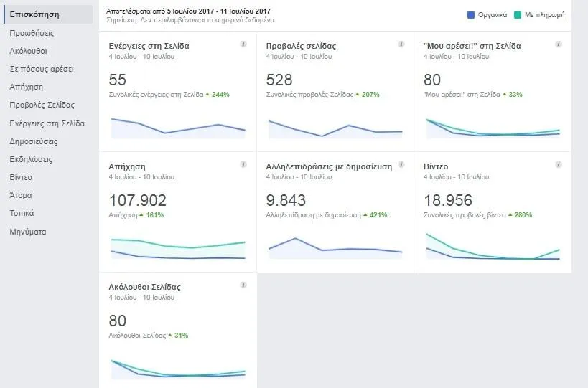Click the Απήχηση card line chart
The image size is (588, 388).
pyautogui.click(x=178, y=248)
